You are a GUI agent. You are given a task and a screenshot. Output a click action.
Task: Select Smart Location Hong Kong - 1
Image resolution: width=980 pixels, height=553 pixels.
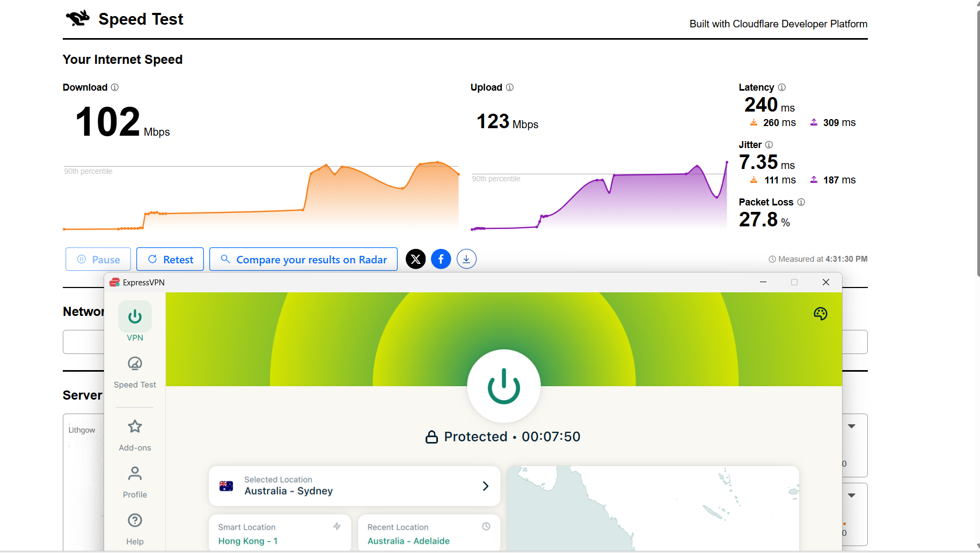(x=279, y=534)
